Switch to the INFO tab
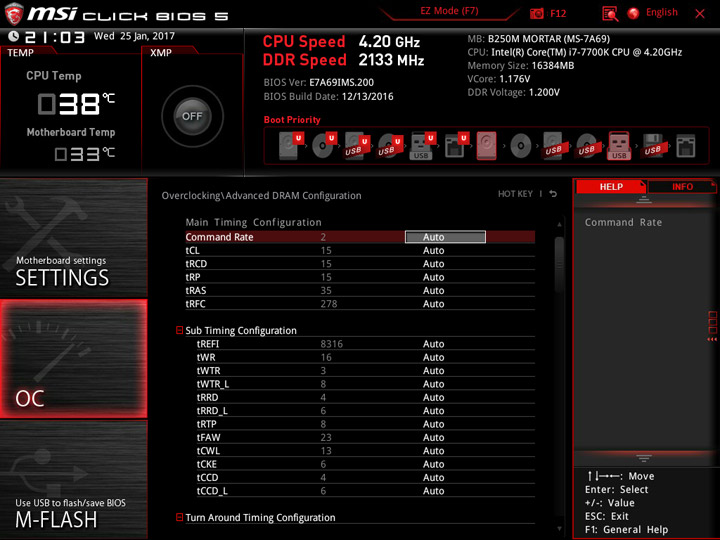The height and width of the screenshot is (540, 720). (x=682, y=186)
